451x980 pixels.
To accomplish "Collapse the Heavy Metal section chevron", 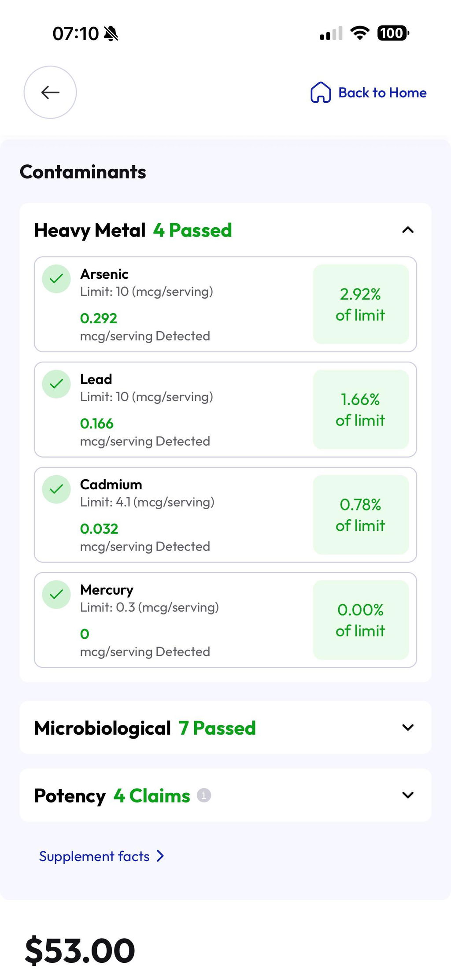I will click(x=408, y=230).
